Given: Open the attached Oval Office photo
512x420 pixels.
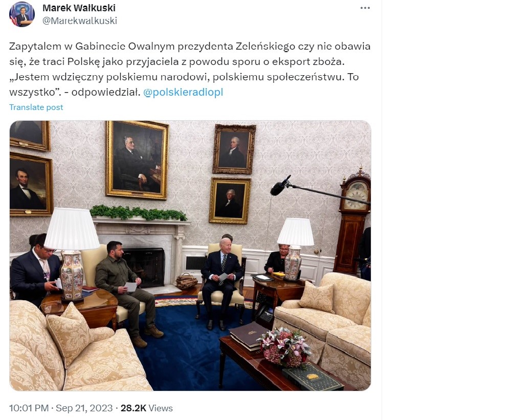Looking at the screenshot, I should tap(190, 255).
